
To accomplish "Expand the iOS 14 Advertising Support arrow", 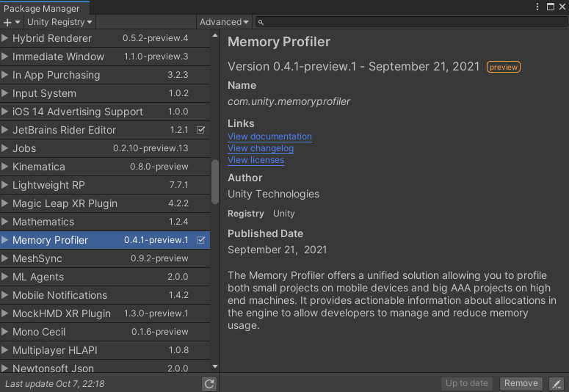I will (x=4, y=112).
